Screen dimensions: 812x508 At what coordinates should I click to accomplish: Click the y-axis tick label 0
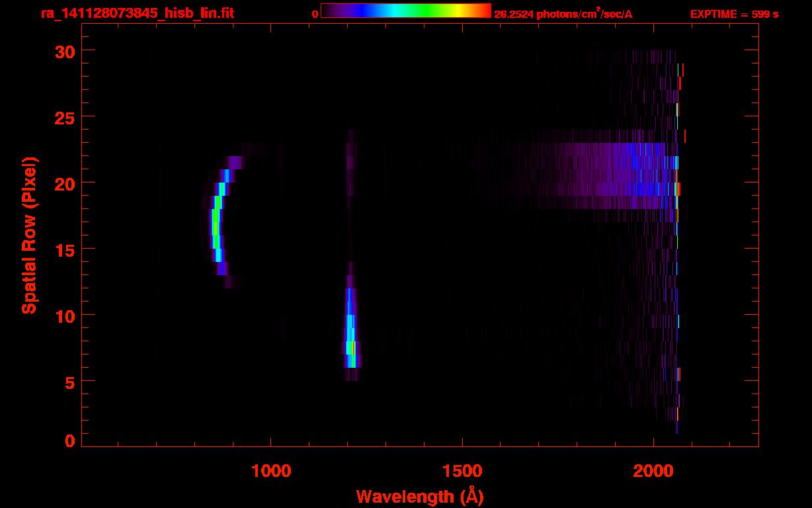(70, 441)
